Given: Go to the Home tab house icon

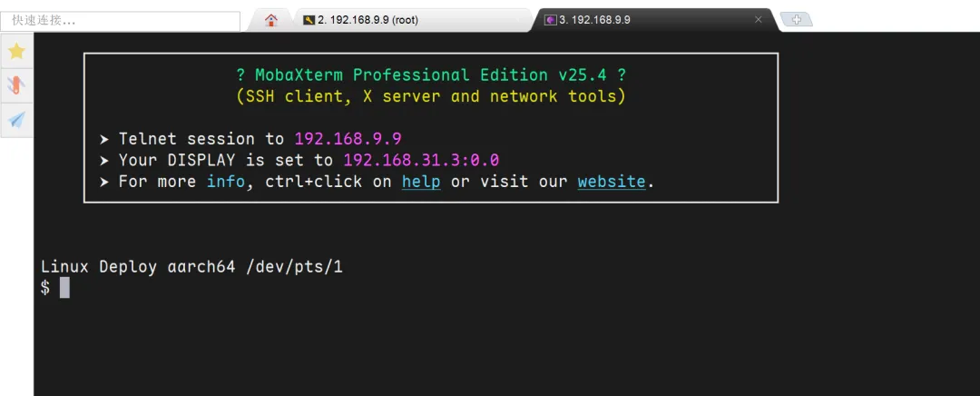Looking at the screenshot, I should click(x=270, y=20).
